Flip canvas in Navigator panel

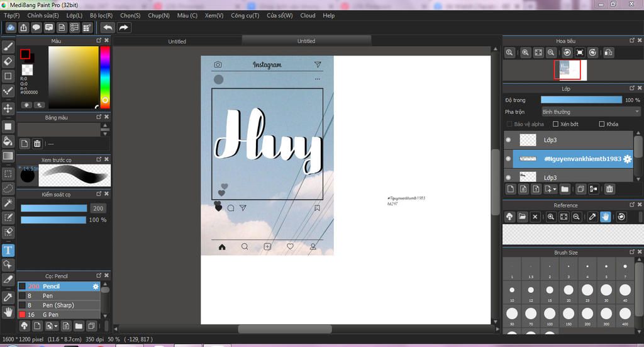609,53
